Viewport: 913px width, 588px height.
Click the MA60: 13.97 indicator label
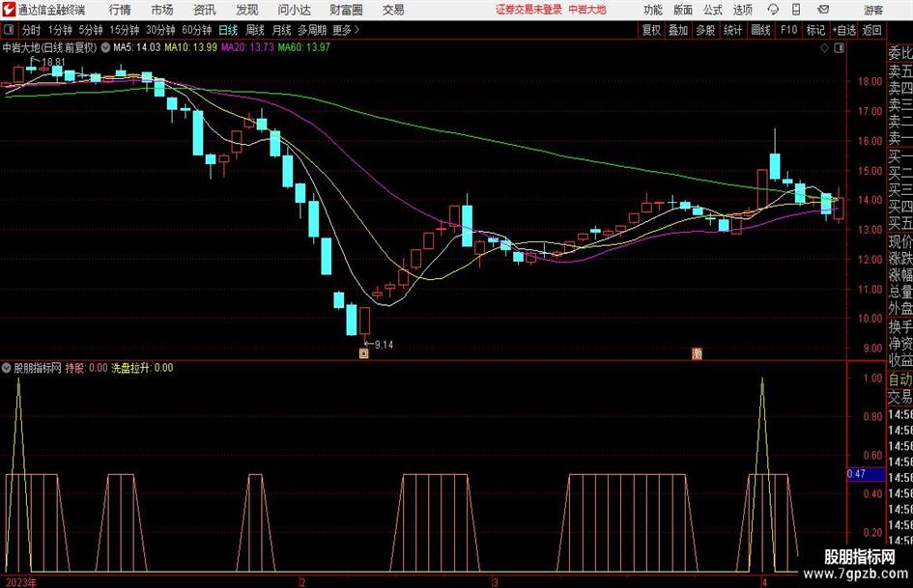(304, 47)
